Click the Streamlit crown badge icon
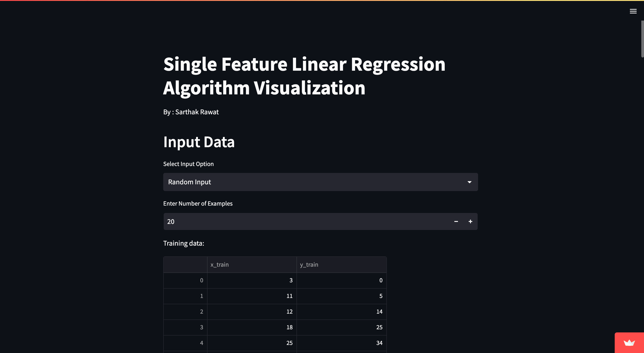This screenshot has width=644, height=353. click(x=629, y=342)
